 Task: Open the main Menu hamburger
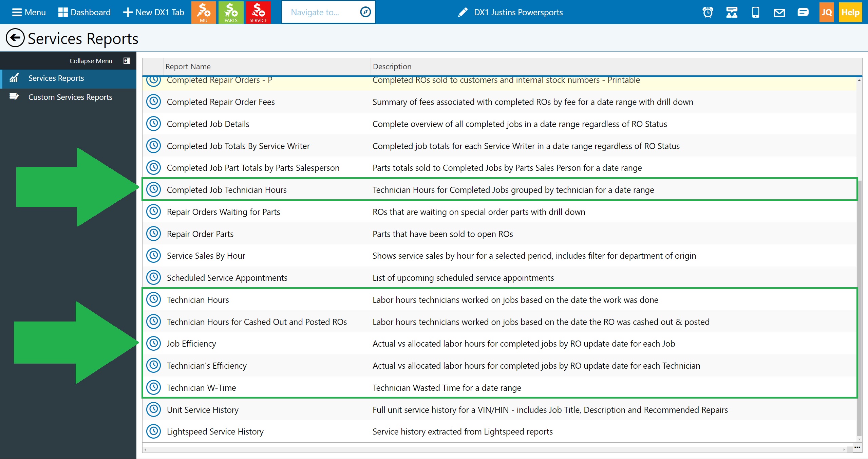click(x=29, y=13)
